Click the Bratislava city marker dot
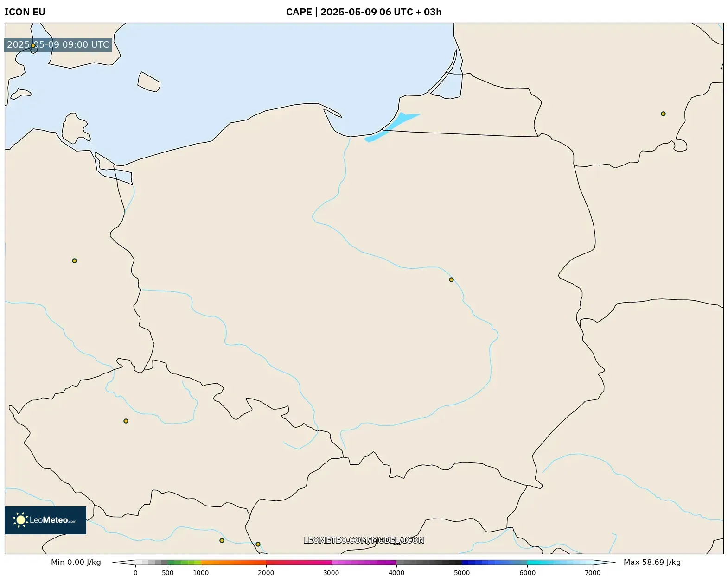728x576 pixels. 258,544
